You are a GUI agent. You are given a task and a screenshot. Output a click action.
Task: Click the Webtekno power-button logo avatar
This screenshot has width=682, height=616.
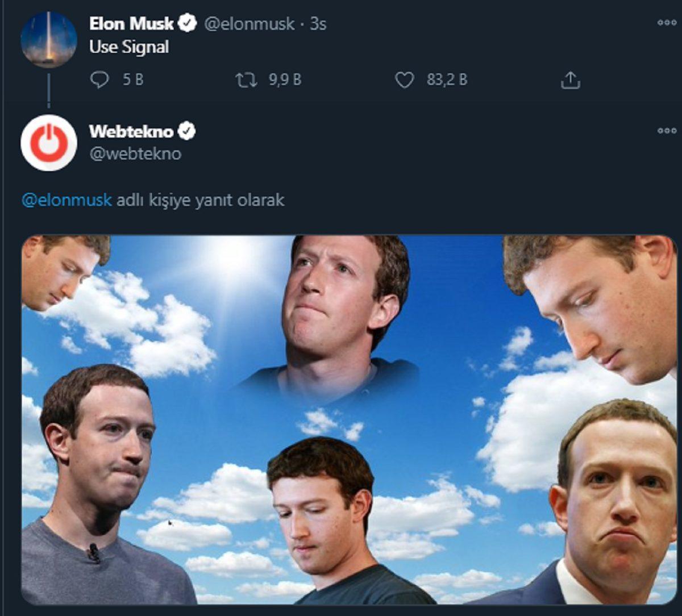pos(50,143)
